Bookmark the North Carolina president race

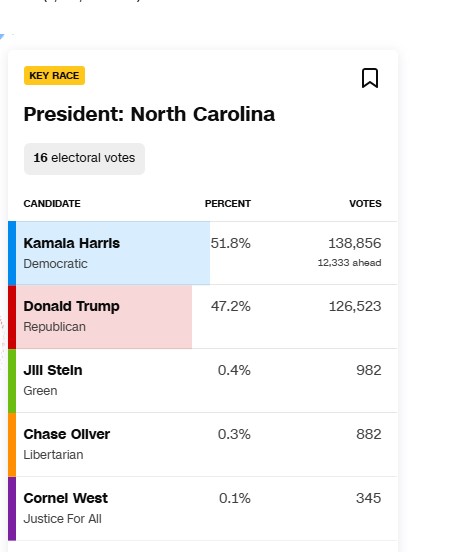(370, 78)
